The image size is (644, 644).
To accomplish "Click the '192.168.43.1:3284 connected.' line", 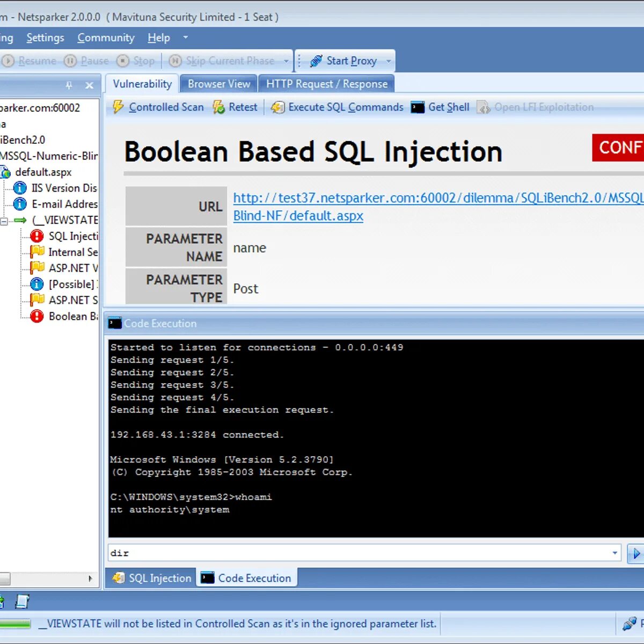I will point(197,435).
